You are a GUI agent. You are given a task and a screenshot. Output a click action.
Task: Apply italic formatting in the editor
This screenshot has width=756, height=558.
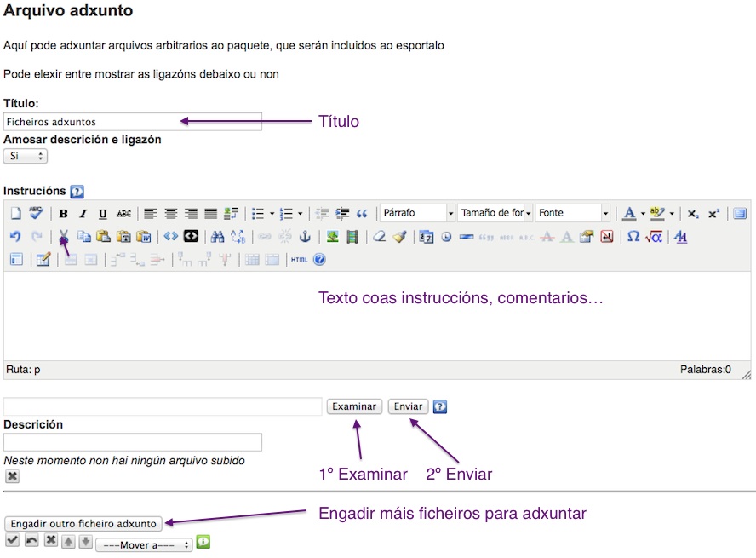83,214
